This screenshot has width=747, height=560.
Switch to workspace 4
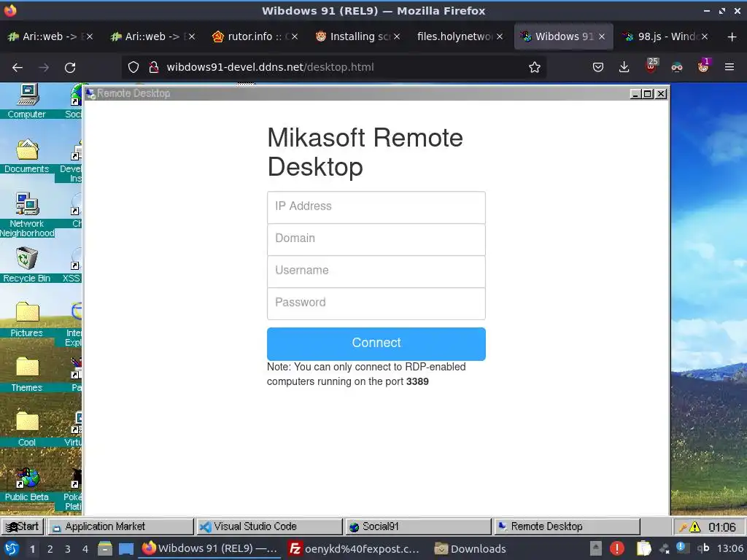click(85, 549)
